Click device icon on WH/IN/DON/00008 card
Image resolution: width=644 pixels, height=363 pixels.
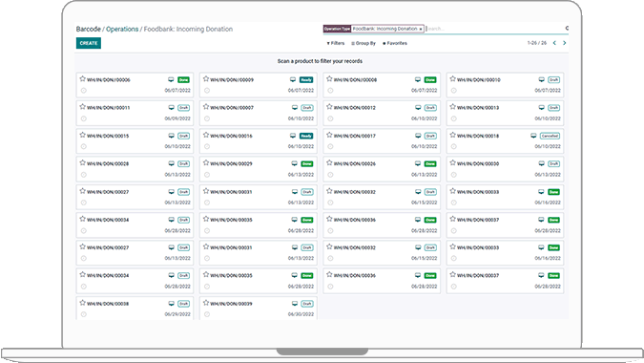[x=418, y=79]
